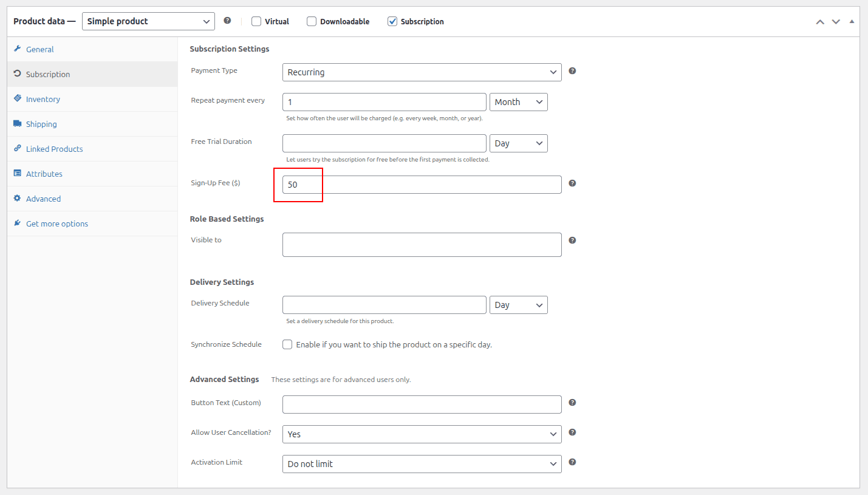Click into the Free Trial Duration field
This screenshot has width=868, height=495.
tap(384, 143)
